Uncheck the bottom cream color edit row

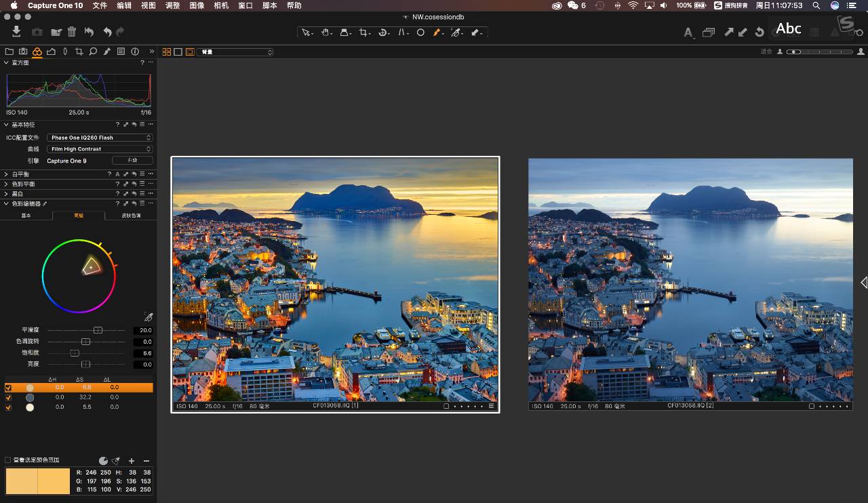coord(9,407)
